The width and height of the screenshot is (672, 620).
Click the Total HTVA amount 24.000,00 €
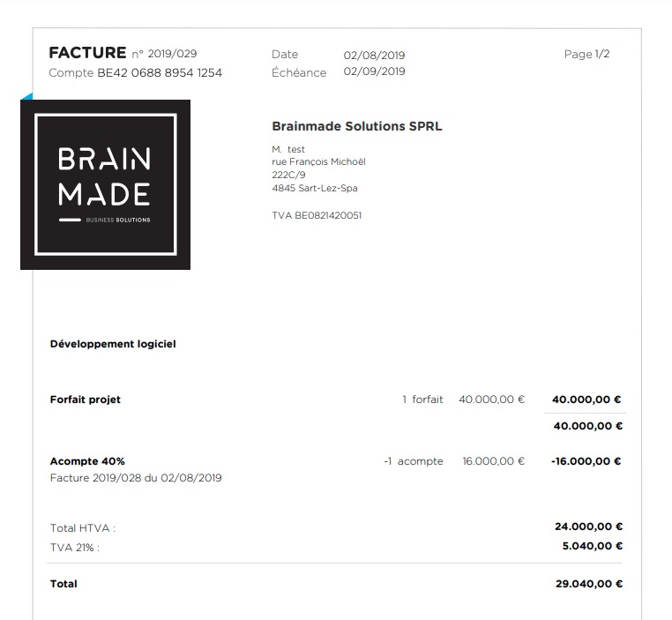pyautogui.click(x=588, y=527)
